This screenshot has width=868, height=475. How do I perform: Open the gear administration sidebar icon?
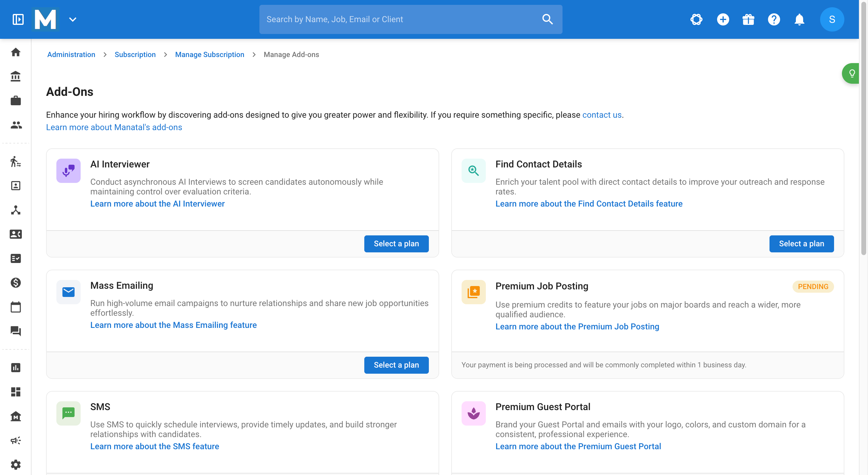pyautogui.click(x=16, y=465)
